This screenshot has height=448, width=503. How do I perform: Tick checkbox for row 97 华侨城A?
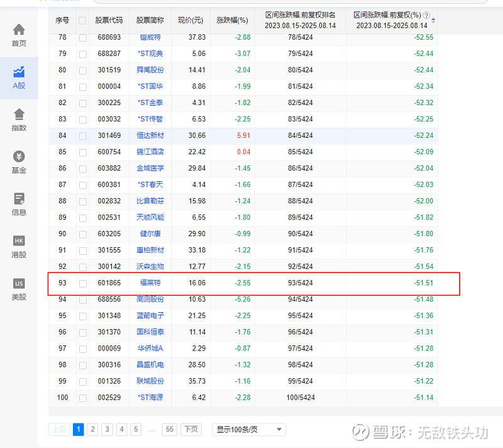tap(83, 349)
